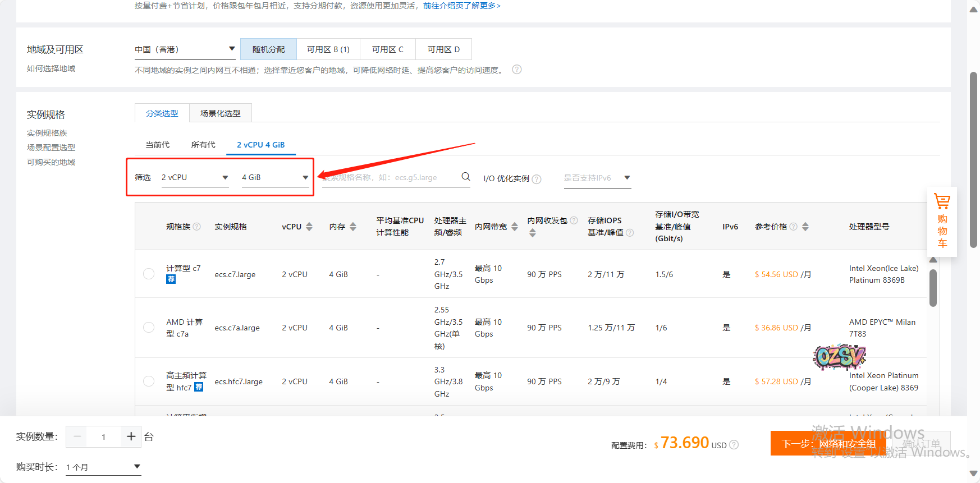The width and height of the screenshot is (980, 483).
Task: Switch to the 场景化选型 tab
Action: pyautogui.click(x=220, y=113)
